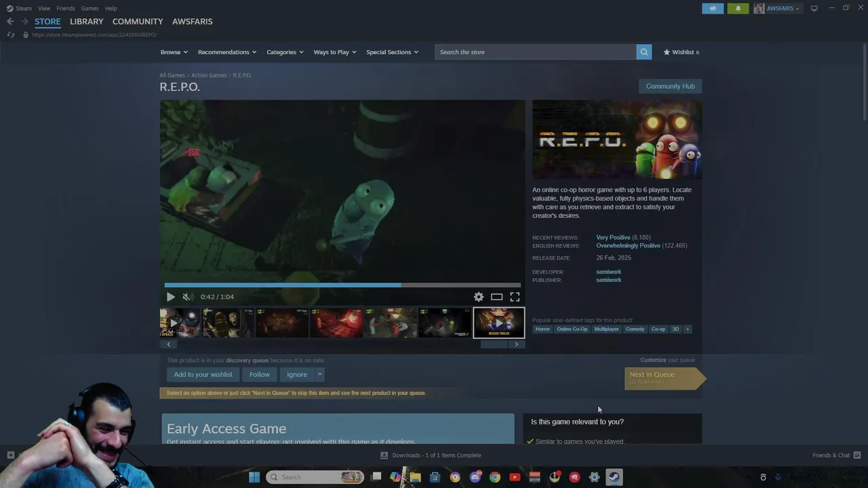
Task: Open the AWSFARIS profile tab
Action: tap(192, 22)
